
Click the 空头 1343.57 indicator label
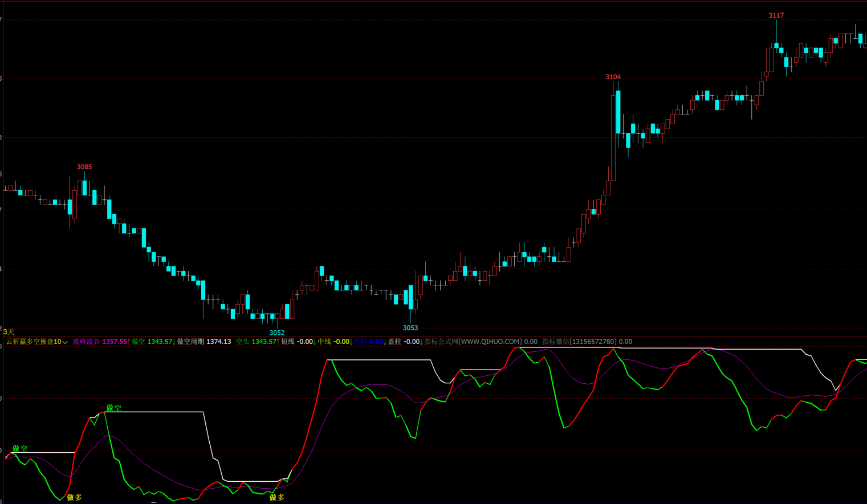[257, 342]
